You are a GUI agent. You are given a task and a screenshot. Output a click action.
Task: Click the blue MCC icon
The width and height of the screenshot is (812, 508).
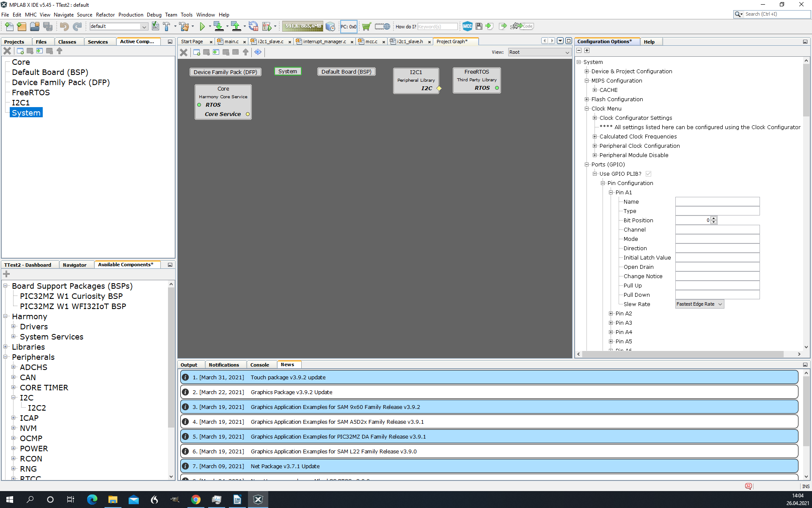468,26
